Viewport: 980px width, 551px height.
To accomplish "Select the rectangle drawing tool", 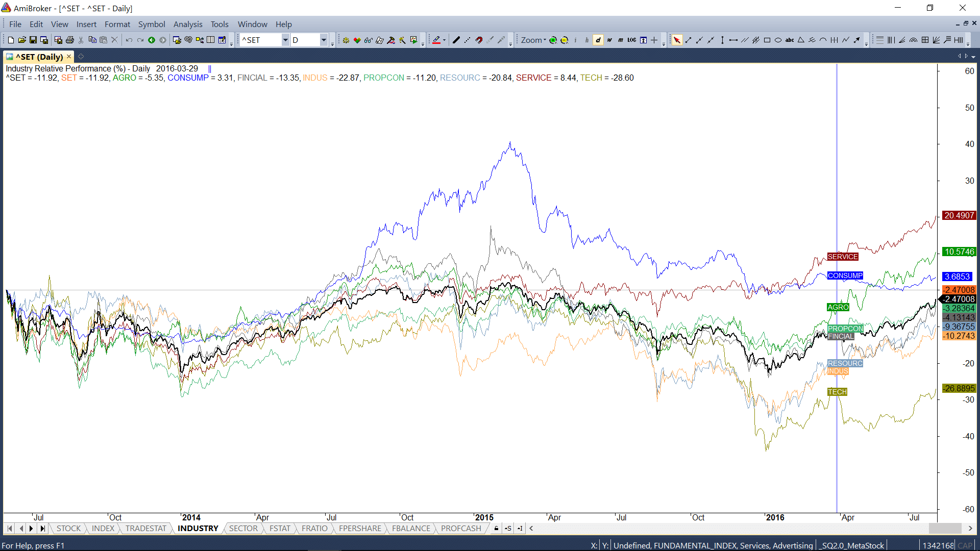I will (767, 40).
